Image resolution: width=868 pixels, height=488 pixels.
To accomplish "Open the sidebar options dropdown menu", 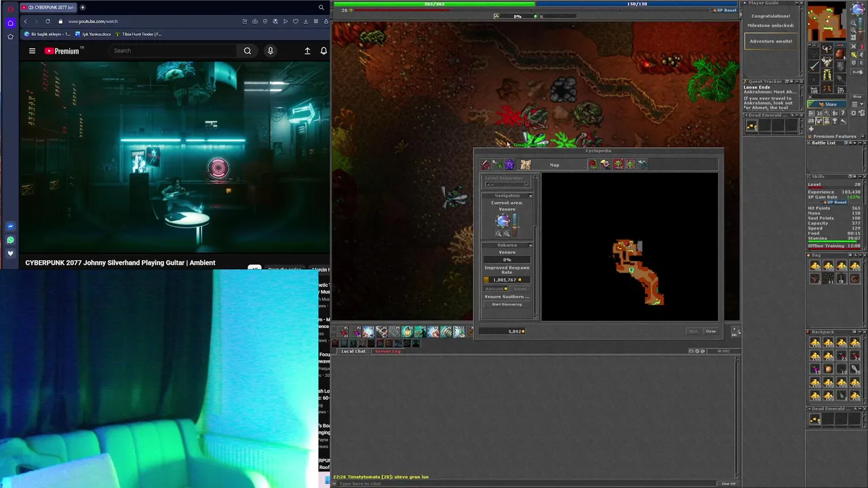I will (858, 104).
